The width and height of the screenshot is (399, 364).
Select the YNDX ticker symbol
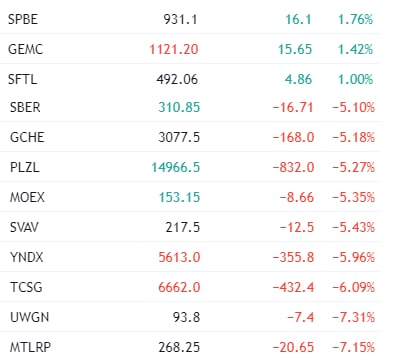27,257
